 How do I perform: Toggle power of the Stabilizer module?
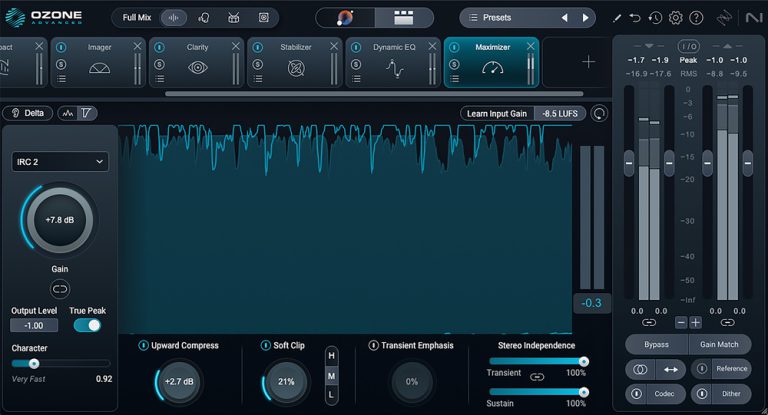click(258, 48)
